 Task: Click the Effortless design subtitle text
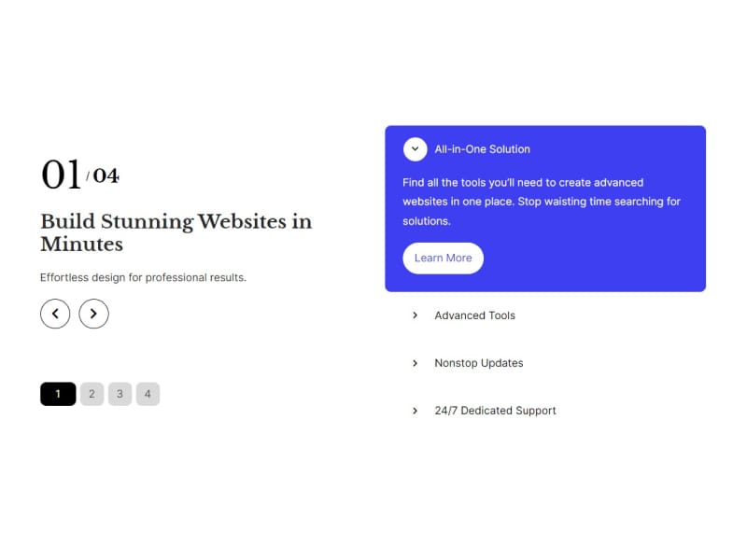click(143, 277)
